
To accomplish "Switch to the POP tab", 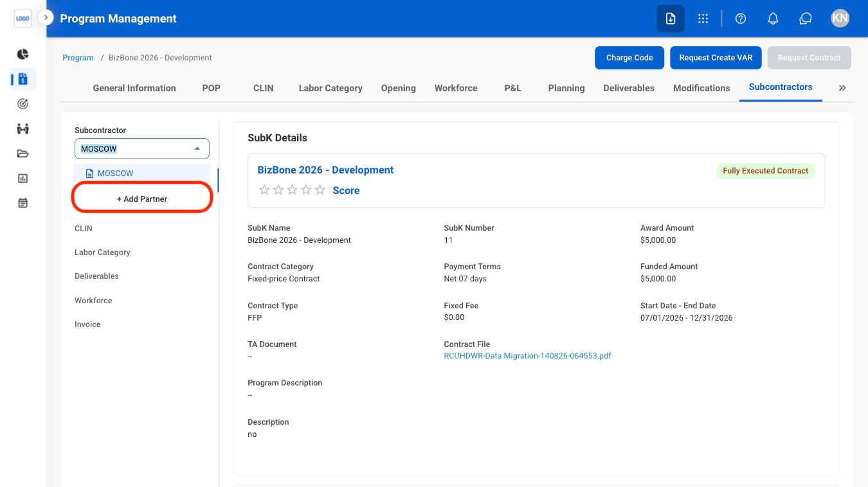I will pos(211,88).
